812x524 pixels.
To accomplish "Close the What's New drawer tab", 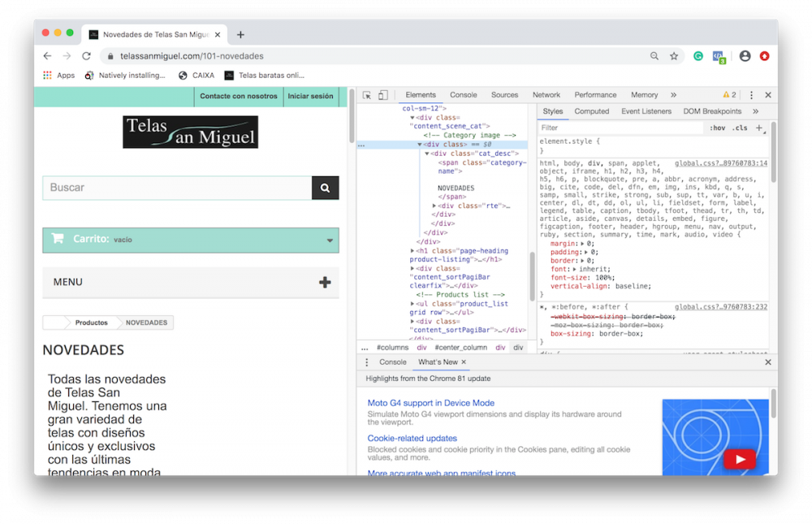I will tap(464, 362).
